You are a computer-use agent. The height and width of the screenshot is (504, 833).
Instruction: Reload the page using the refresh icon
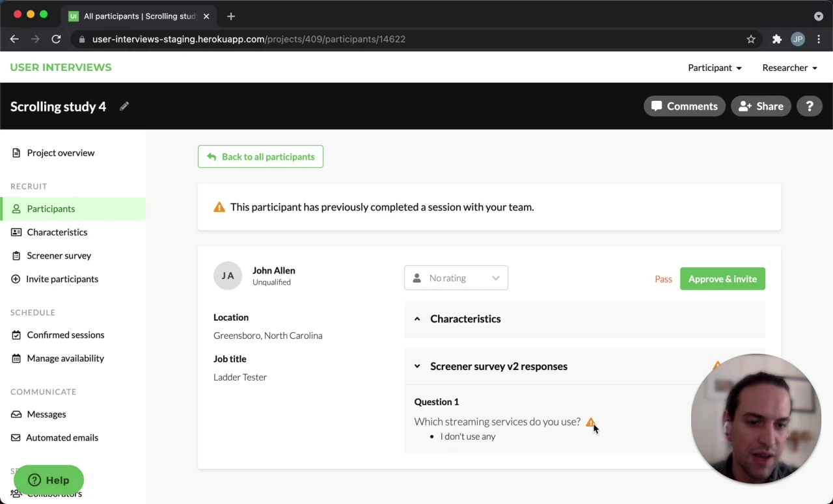[56, 39]
